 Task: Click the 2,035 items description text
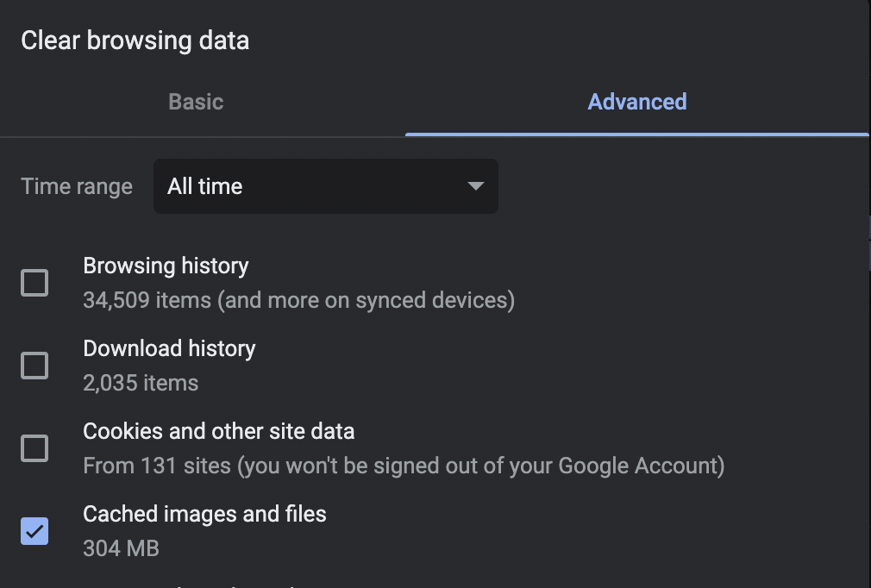[141, 383]
